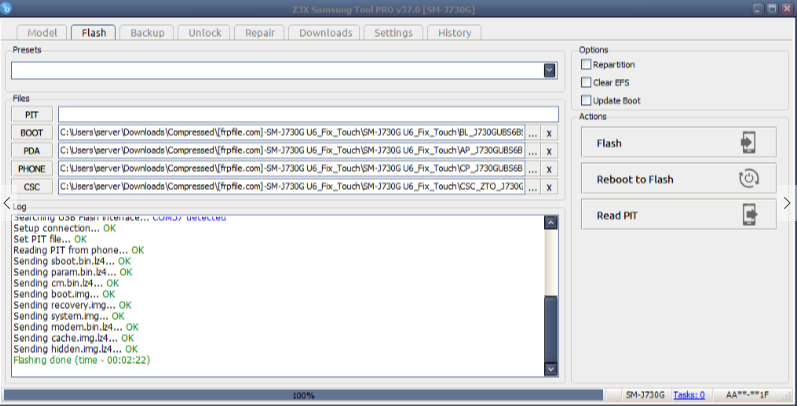
Task: Click the log scrollbar thumb
Action: (550, 328)
